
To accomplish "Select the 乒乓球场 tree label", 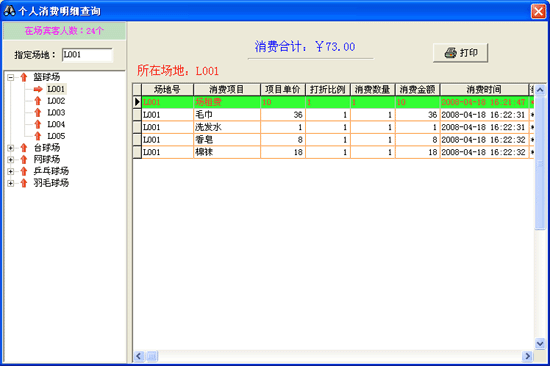I will point(51,171).
